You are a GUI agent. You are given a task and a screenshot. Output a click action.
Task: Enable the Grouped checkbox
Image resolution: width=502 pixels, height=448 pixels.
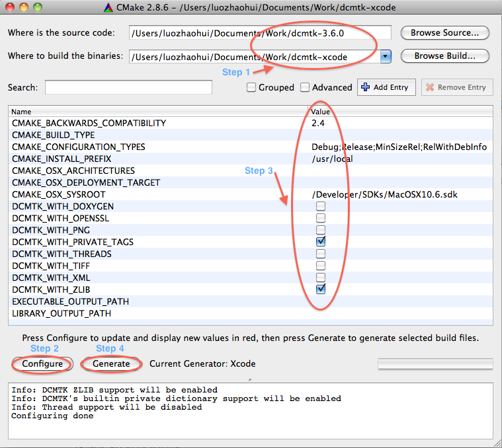point(251,87)
